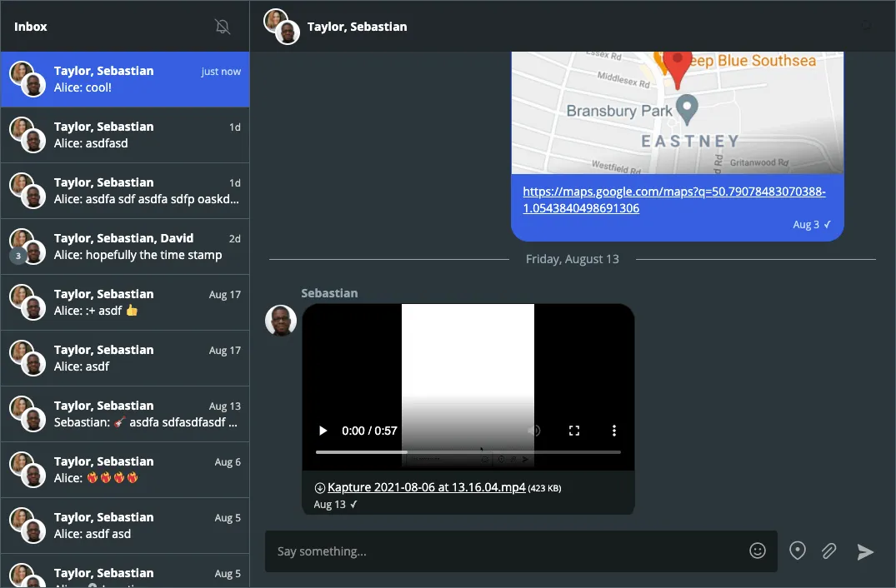The width and height of the screenshot is (896, 588).
Task: Mute inbox notifications with the bell icon
Action: pos(223,26)
